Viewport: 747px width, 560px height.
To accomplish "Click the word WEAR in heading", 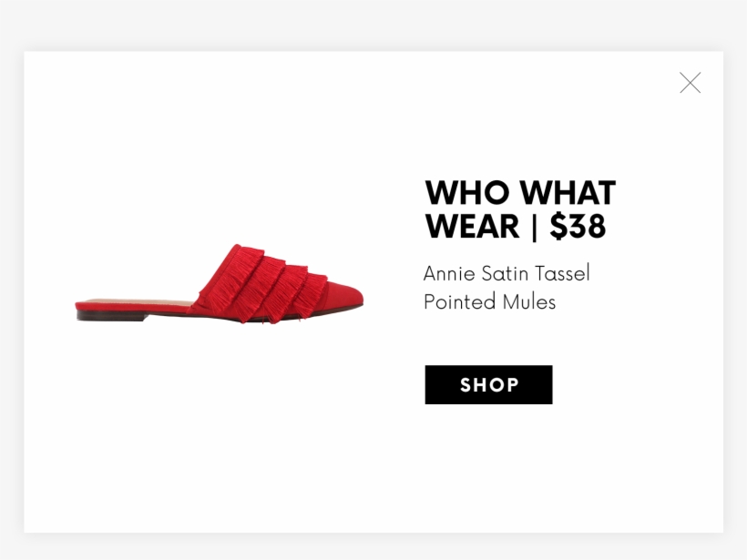I will (472, 226).
